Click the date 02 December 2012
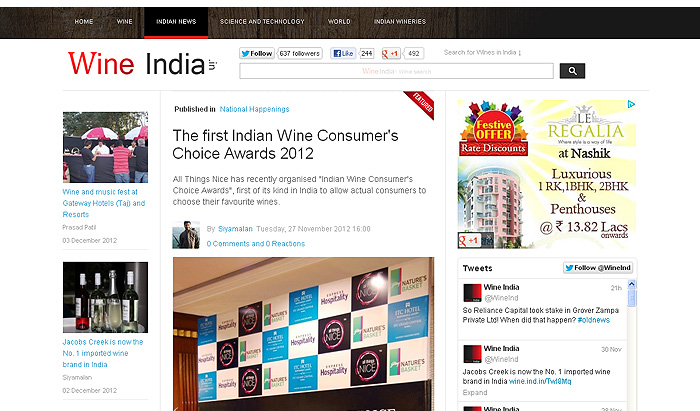This screenshot has height=411, width=700. tap(90, 390)
